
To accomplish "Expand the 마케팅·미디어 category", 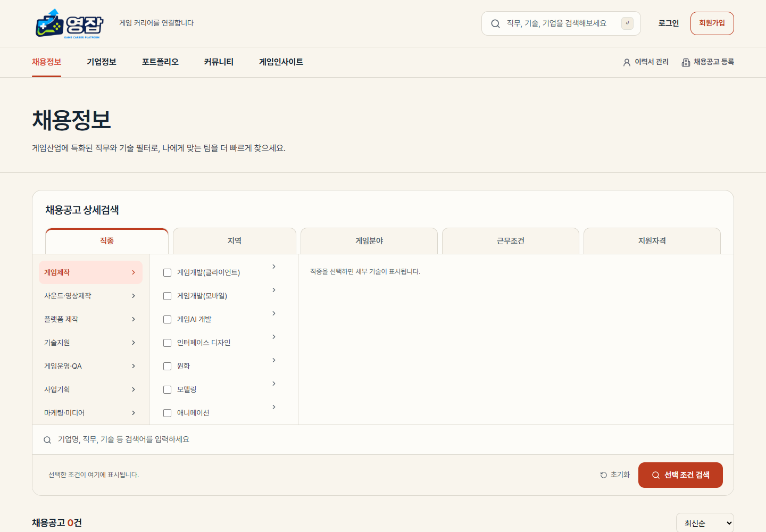I will (x=90, y=413).
